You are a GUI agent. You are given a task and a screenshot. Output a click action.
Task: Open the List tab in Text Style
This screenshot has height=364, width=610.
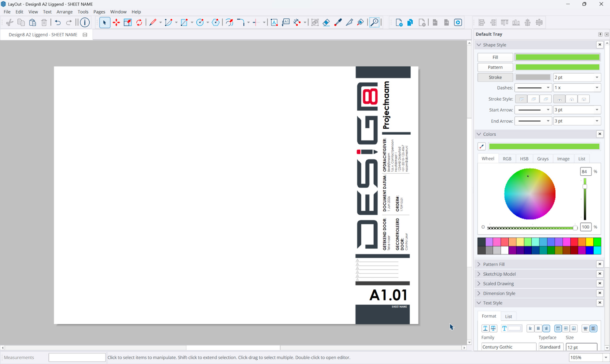(x=508, y=316)
